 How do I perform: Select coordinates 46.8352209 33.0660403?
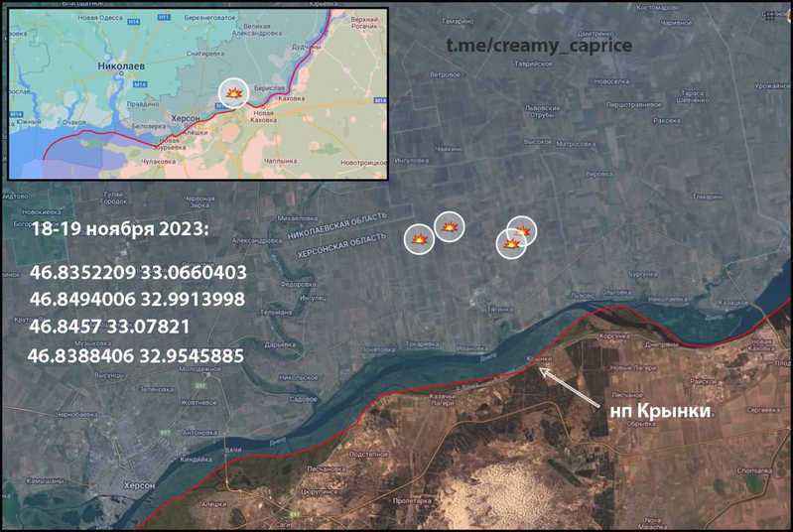pos(138,272)
